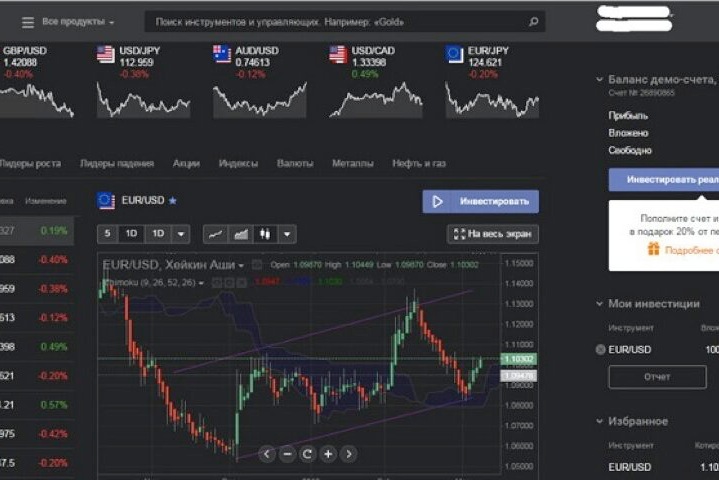Zoom out chart with the minus button
719x480 pixels.
287,454
